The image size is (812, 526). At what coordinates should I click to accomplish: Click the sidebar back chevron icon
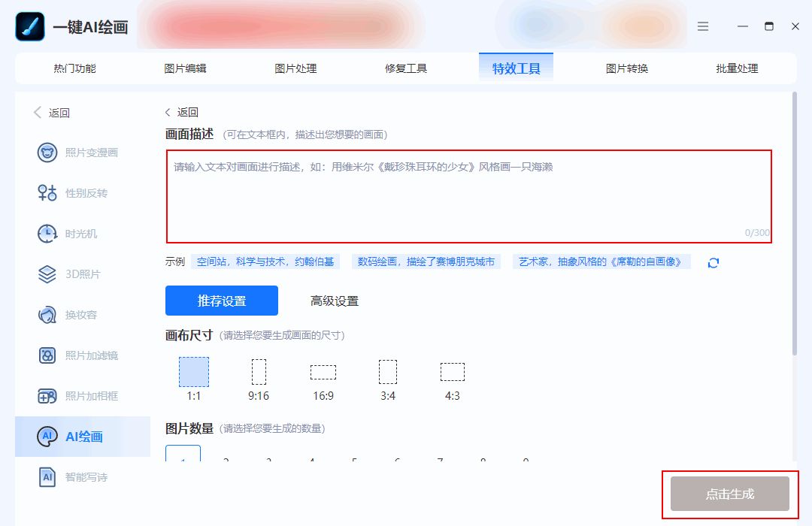(x=38, y=113)
